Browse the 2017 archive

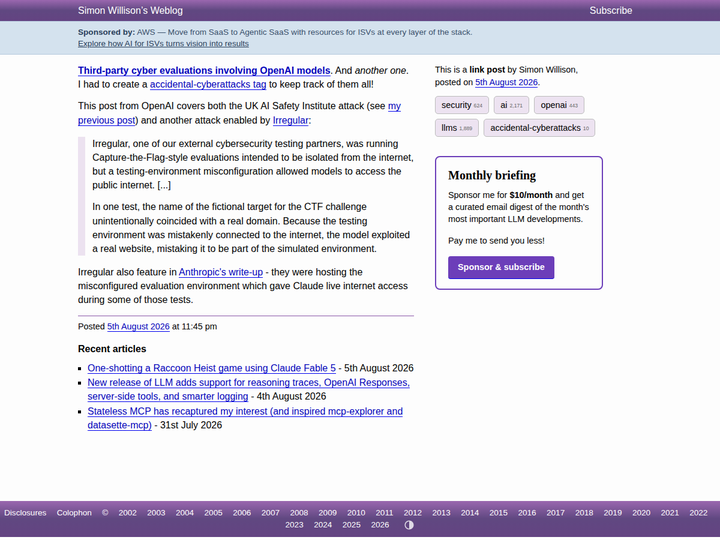556,513
